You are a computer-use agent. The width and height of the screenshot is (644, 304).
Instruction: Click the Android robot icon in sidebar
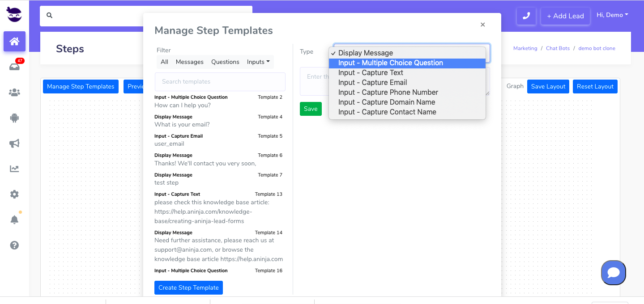(x=14, y=118)
